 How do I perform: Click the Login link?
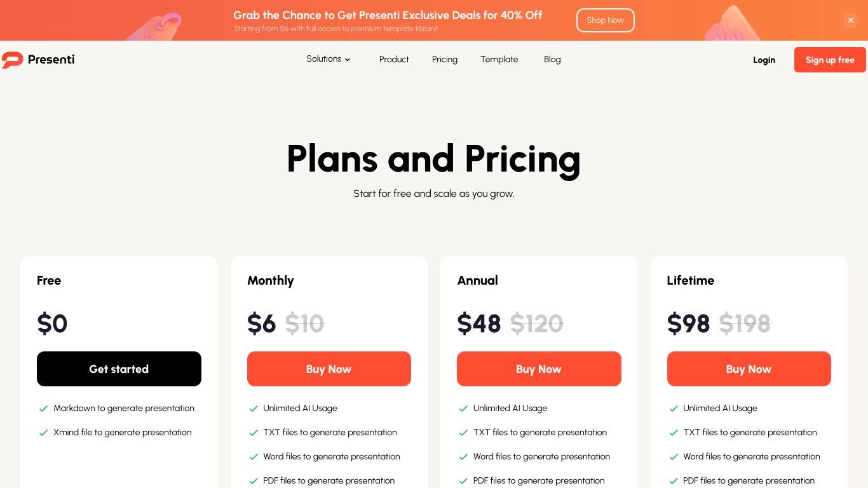pos(764,60)
